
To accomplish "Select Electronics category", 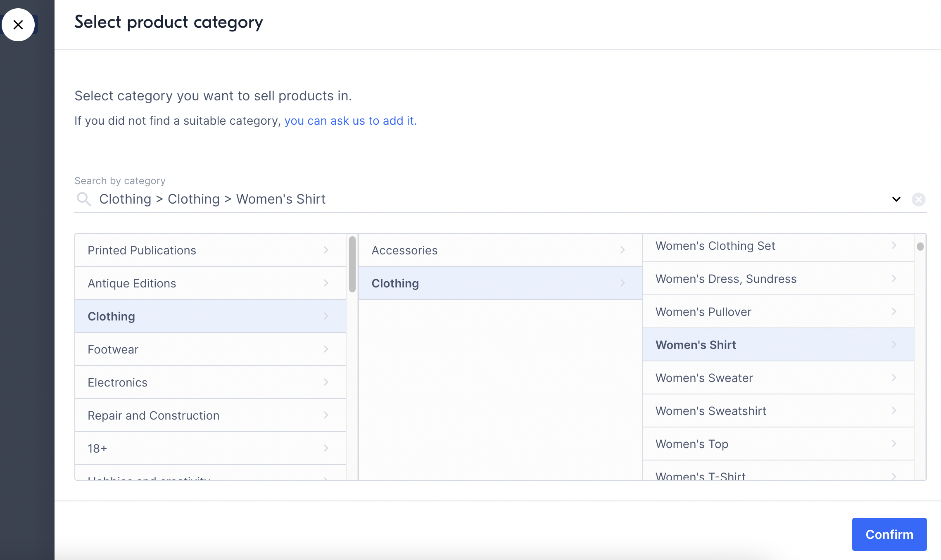I will [x=210, y=382].
